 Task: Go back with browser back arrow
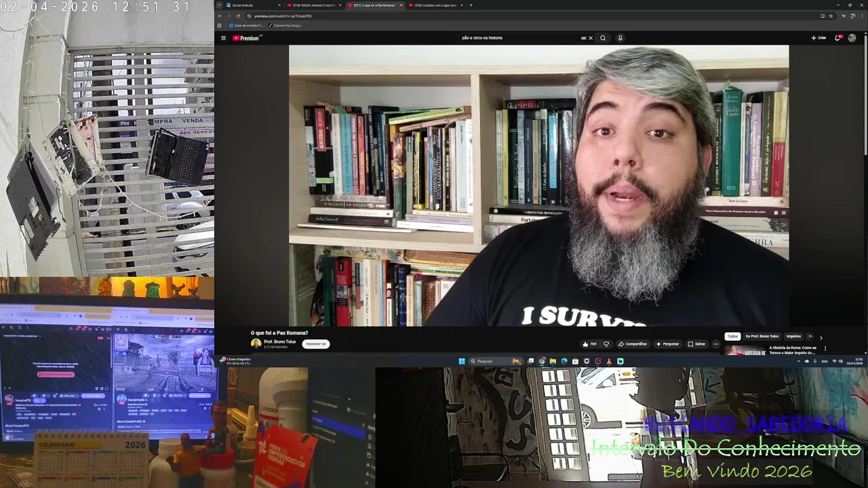[x=220, y=16]
